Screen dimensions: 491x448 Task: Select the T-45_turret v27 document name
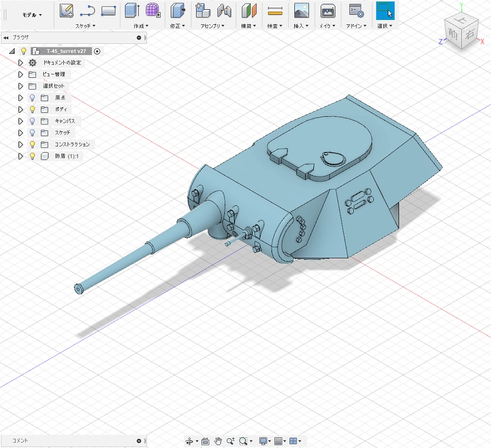coord(66,51)
